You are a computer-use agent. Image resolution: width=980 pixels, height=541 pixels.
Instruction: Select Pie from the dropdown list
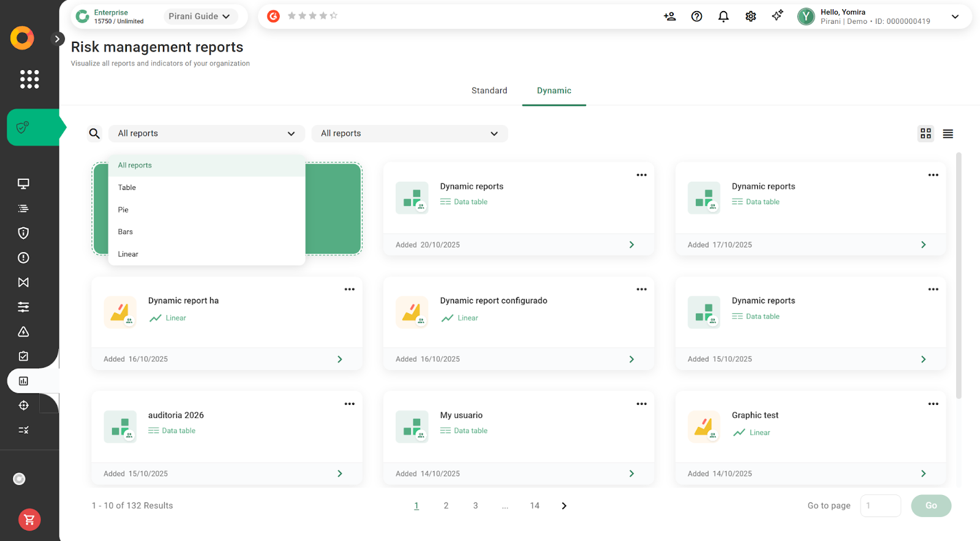click(x=123, y=210)
